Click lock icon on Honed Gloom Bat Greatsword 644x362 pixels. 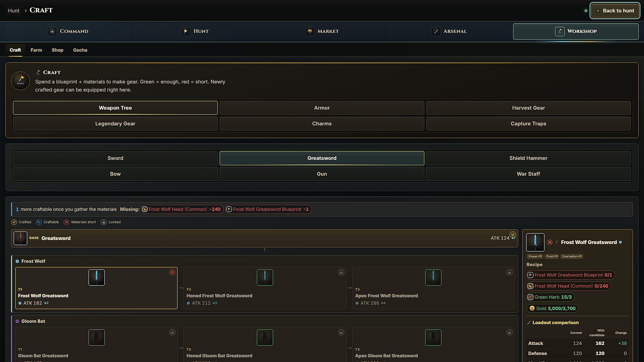[341, 332]
